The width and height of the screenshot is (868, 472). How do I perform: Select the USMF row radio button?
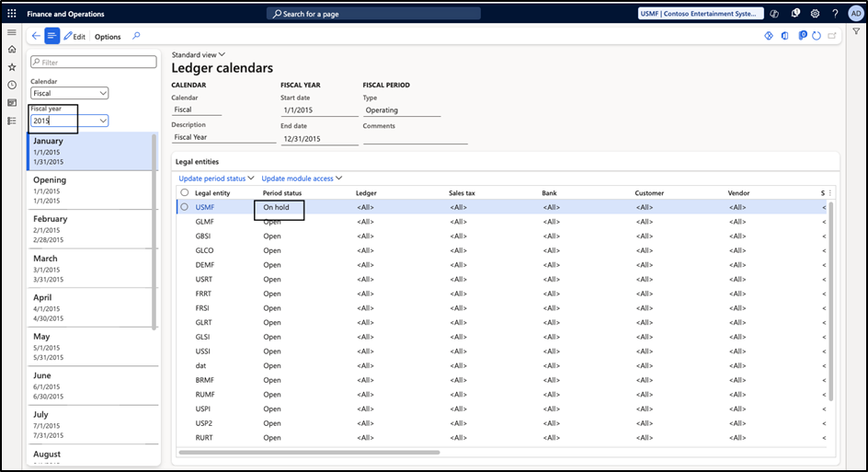(185, 207)
